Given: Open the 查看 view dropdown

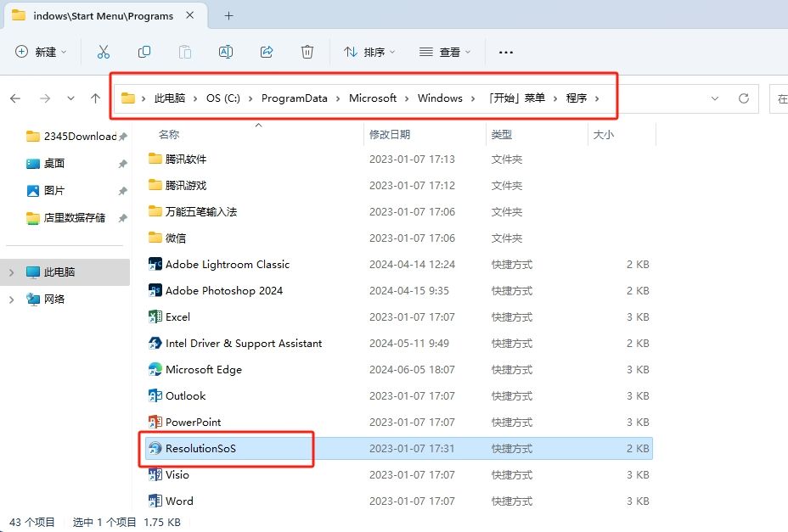Looking at the screenshot, I should point(445,52).
